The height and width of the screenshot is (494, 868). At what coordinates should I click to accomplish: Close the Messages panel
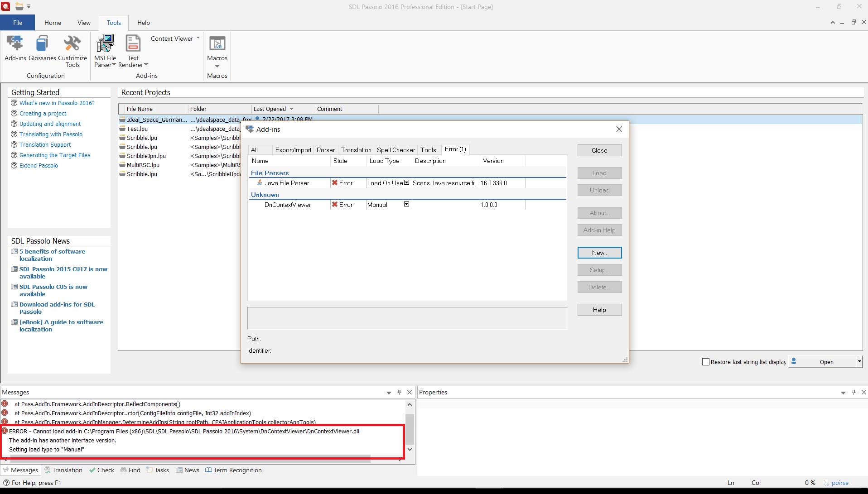pos(410,392)
